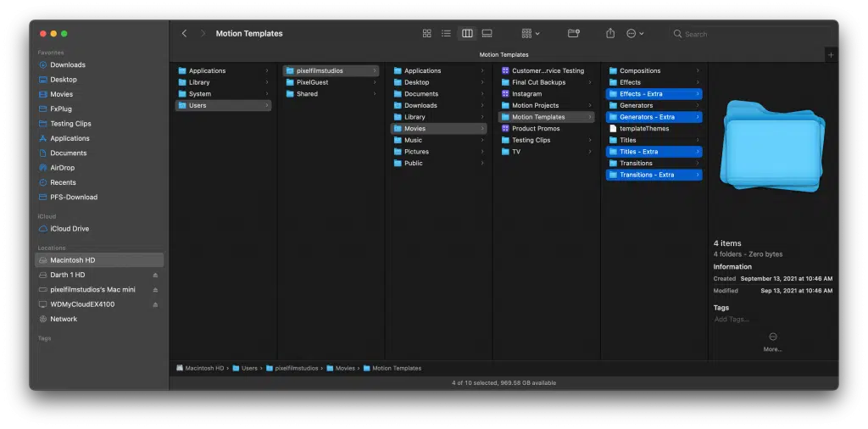Viewport: 868px width, 429px height.
Task: Click Users in the path bar
Action: (x=245, y=368)
